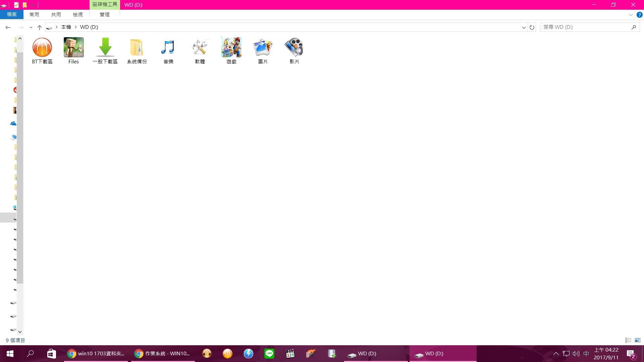Go up one level with up arrow
This screenshot has width=644, height=362.
coord(40,27)
